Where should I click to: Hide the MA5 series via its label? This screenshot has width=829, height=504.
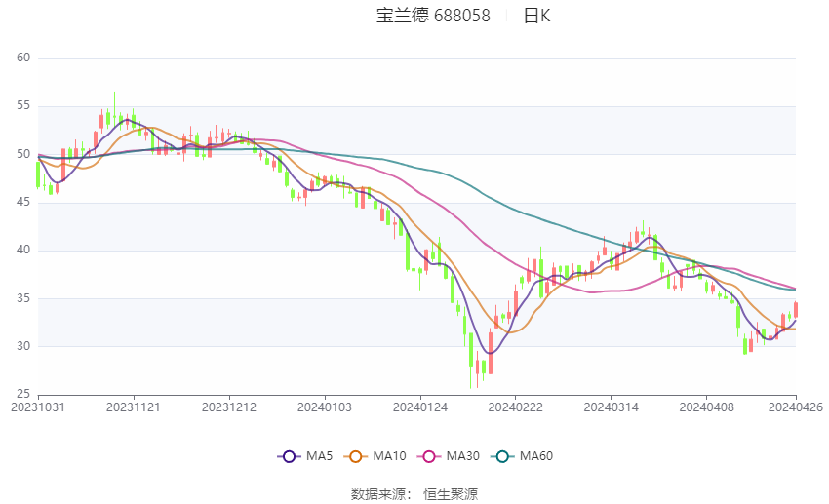click(x=319, y=456)
